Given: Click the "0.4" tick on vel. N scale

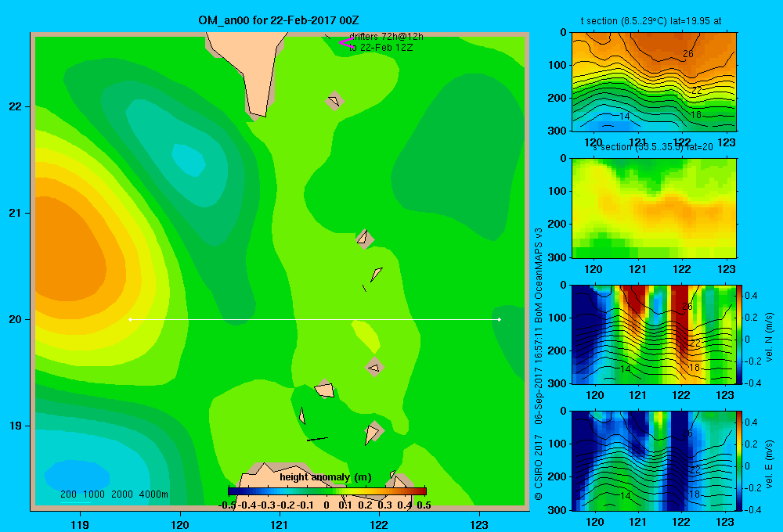Looking at the screenshot, I should point(751,296).
